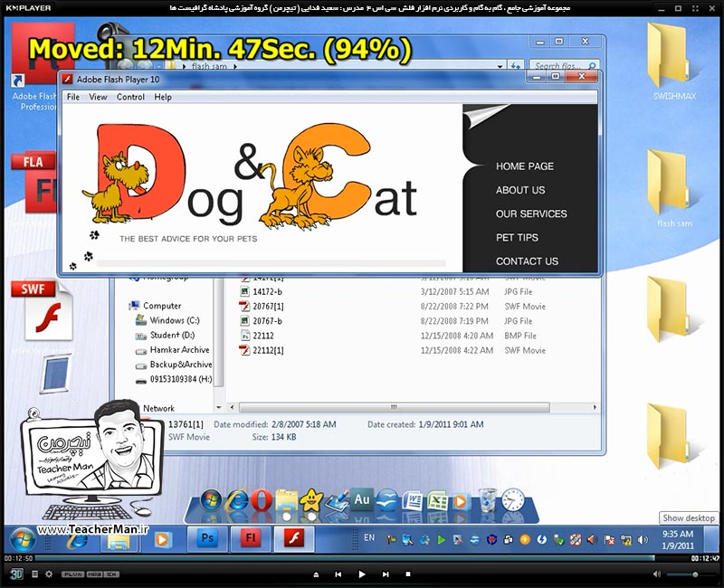The height and width of the screenshot is (588, 724).
Task: Switch to Flash Player taskbar button
Action: coord(294,538)
